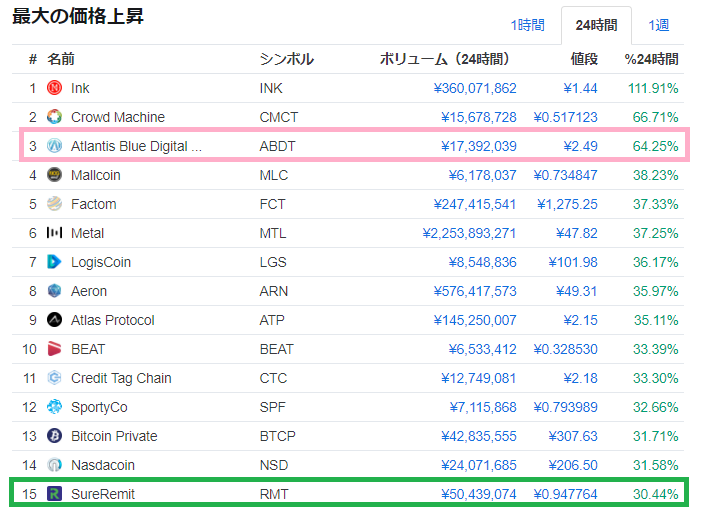The height and width of the screenshot is (508, 701).
Task: Open the Atlas Protocol name link
Action: coord(112,320)
